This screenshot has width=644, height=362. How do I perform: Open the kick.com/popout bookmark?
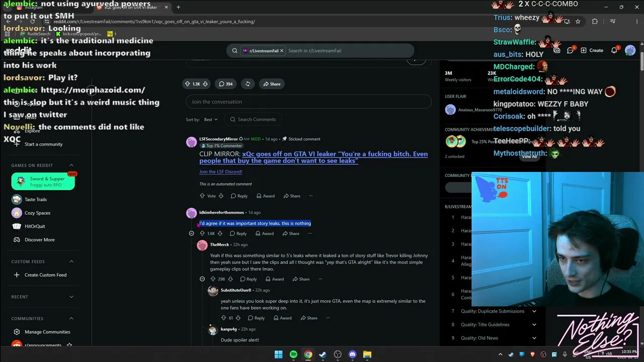click(x=78, y=34)
